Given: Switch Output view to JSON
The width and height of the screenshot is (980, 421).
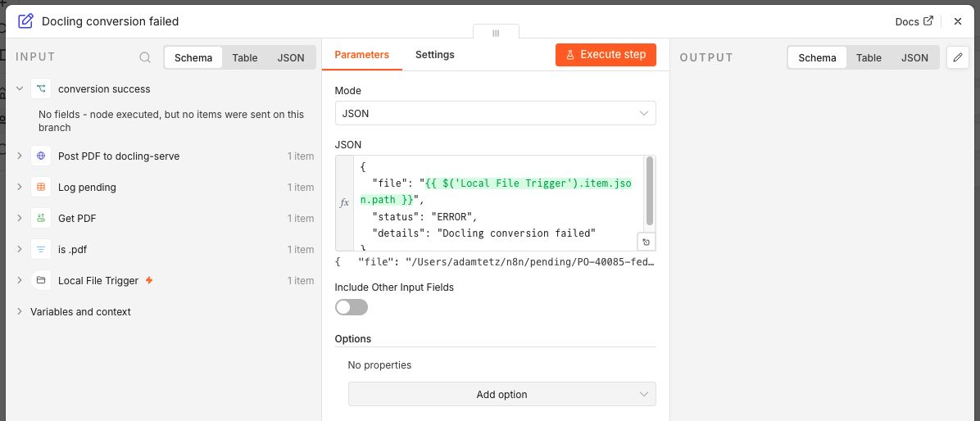Looking at the screenshot, I should point(914,57).
